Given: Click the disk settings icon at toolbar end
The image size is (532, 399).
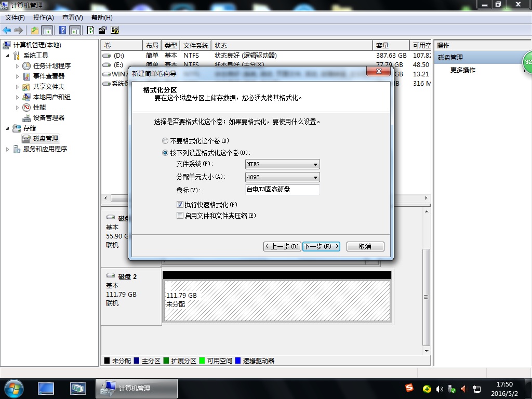Looking at the screenshot, I should [x=115, y=31].
